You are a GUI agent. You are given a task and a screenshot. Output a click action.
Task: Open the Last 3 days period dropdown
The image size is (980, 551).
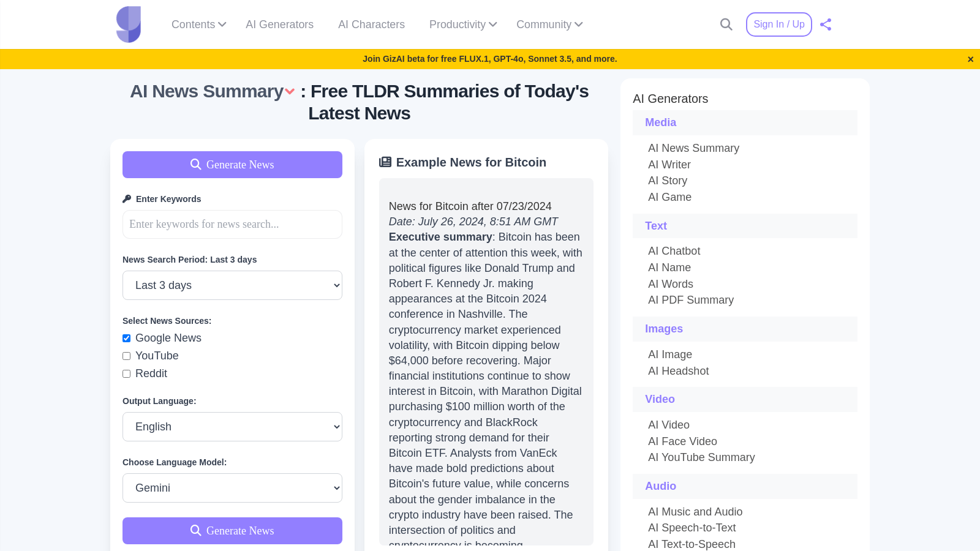point(232,285)
